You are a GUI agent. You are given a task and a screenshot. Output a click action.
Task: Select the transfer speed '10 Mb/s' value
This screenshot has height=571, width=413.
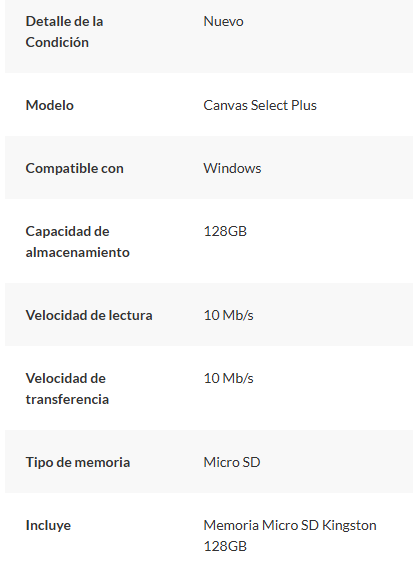point(228,378)
